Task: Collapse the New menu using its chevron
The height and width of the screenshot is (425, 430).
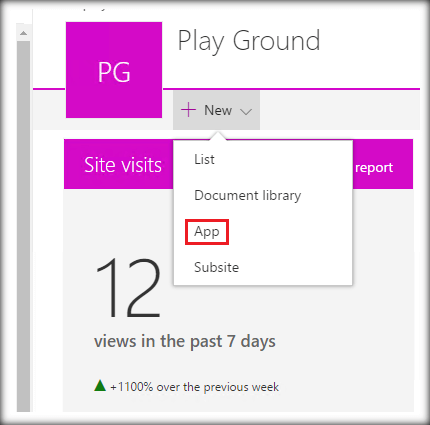Action: point(246,112)
